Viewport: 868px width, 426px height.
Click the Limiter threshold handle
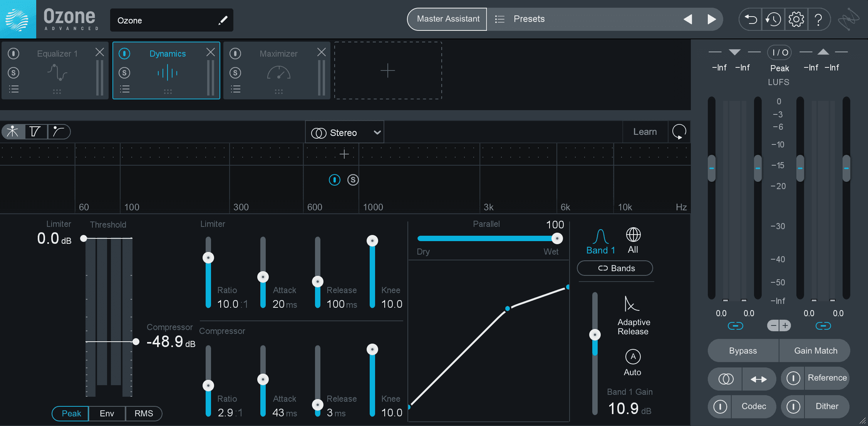[84, 238]
